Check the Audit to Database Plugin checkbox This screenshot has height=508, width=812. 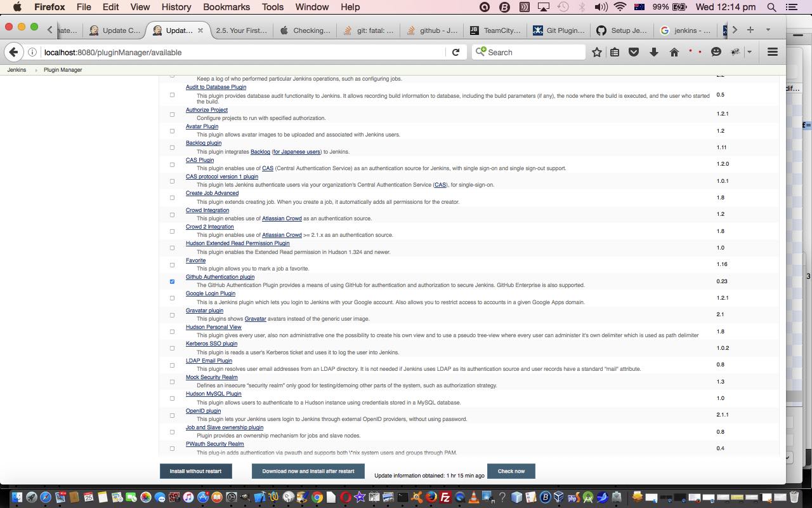(172, 95)
